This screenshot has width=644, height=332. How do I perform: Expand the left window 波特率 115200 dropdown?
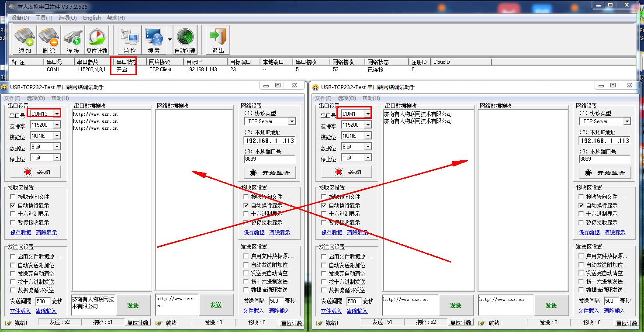point(57,125)
